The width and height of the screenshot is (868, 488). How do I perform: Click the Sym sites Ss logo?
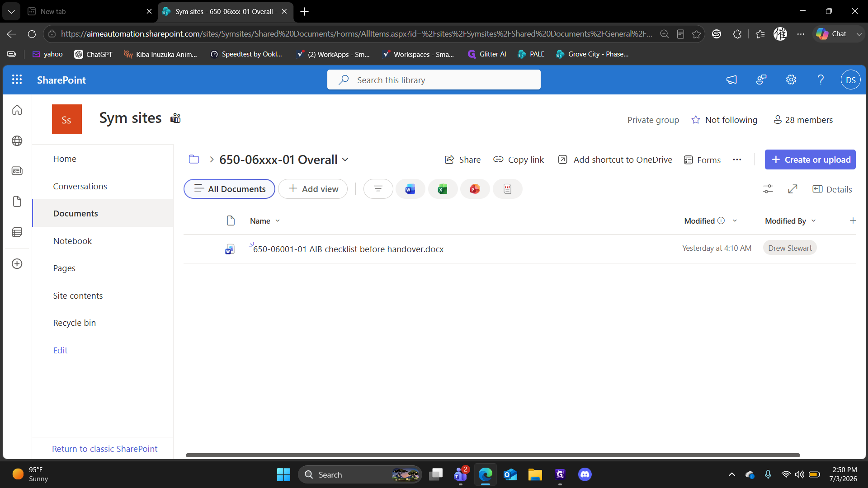67,119
